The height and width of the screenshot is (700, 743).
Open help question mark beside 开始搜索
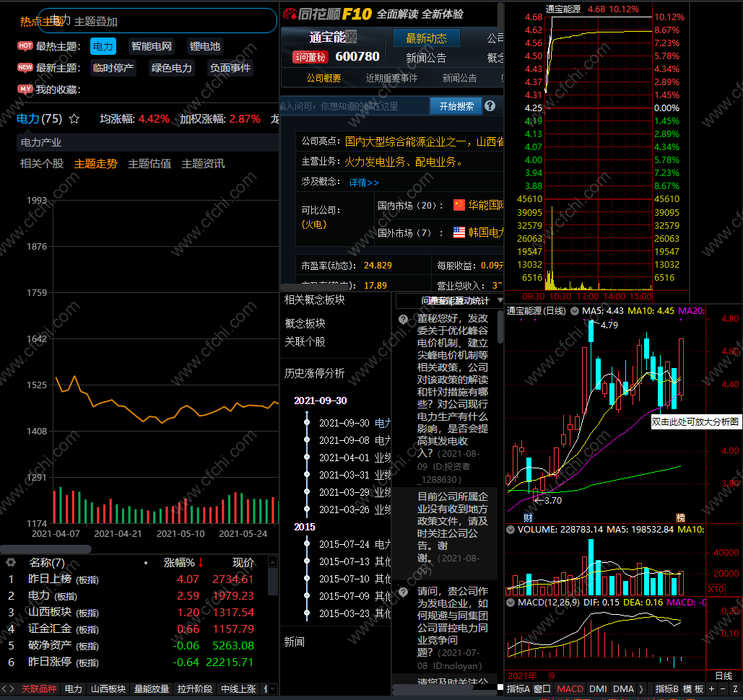tap(490, 105)
